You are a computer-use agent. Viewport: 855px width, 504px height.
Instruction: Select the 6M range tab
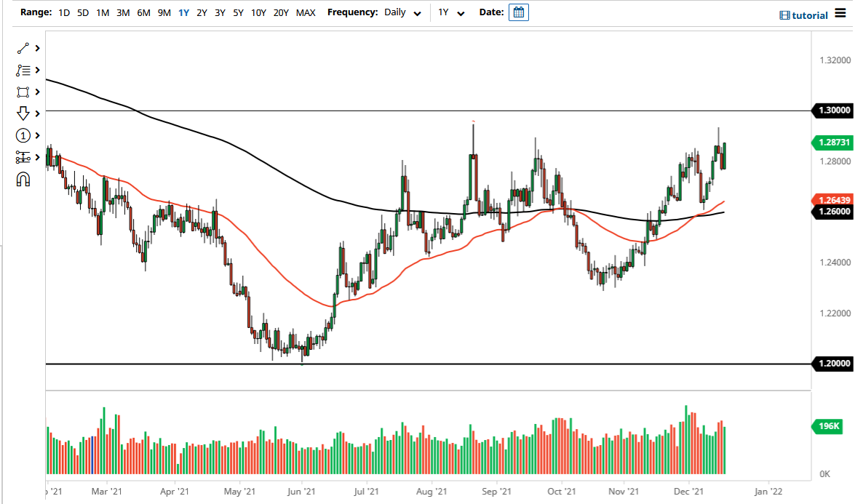(x=142, y=12)
